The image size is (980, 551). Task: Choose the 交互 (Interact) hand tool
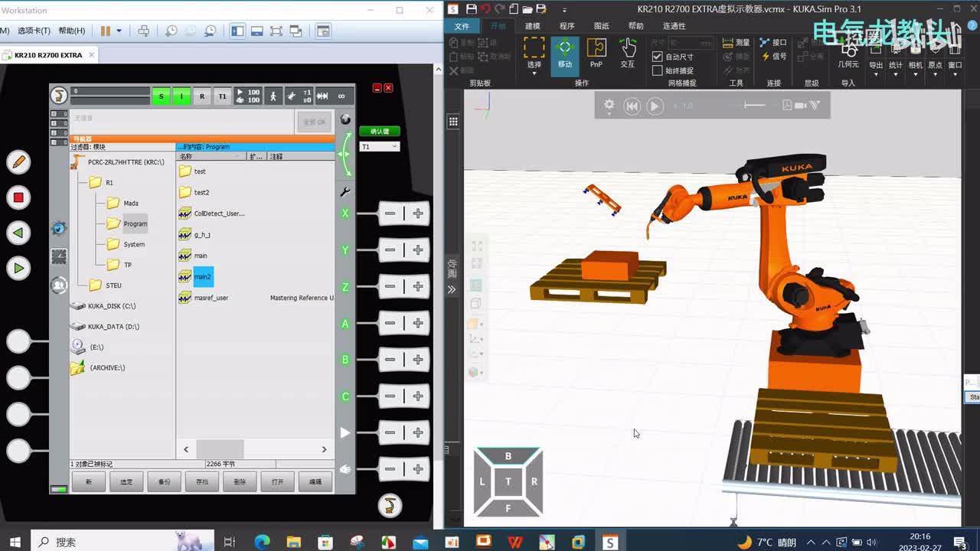[x=627, y=54]
